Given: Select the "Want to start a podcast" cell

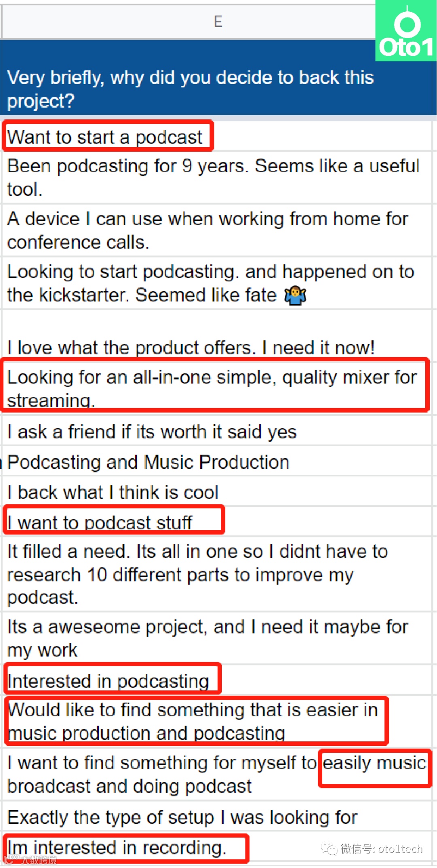Looking at the screenshot, I should point(105,137).
